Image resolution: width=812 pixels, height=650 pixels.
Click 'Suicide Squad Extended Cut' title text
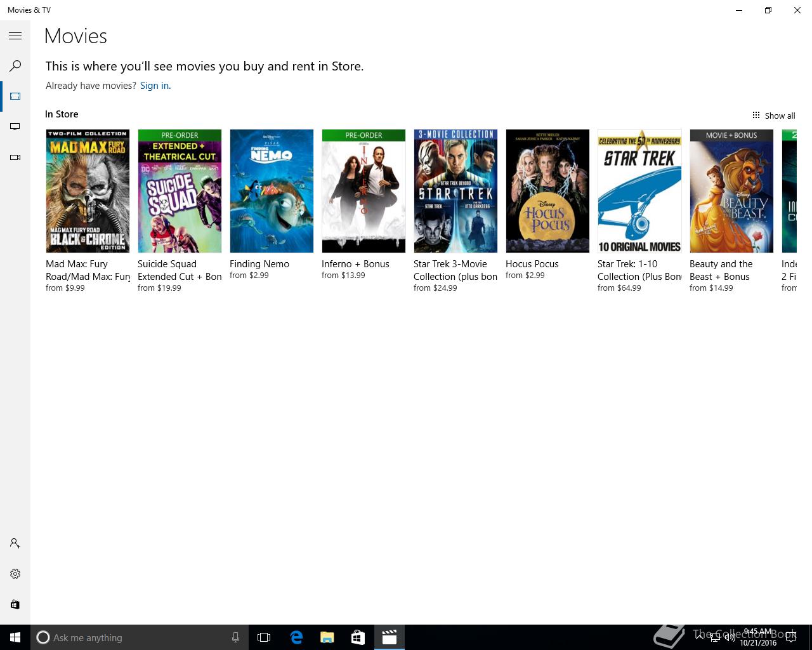(x=180, y=270)
